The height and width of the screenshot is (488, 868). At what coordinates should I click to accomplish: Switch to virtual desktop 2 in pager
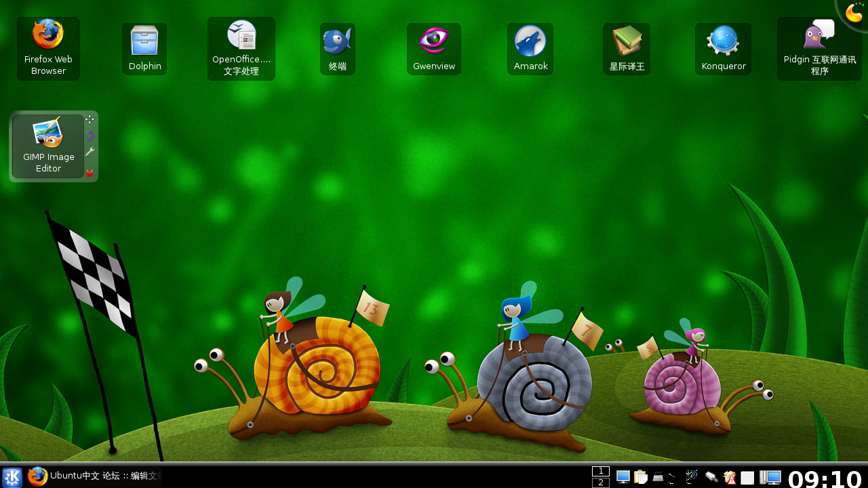pos(601,483)
